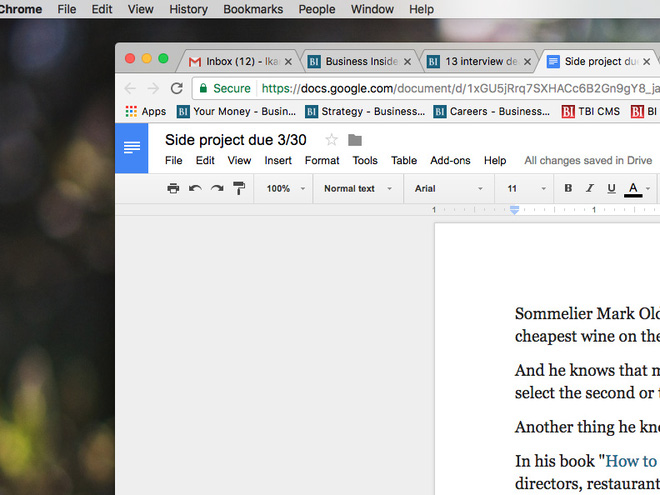Image resolution: width=660 pixels, height=495 pixels.
Task: Open the macOS People menu
Action: tap(317, 9)
